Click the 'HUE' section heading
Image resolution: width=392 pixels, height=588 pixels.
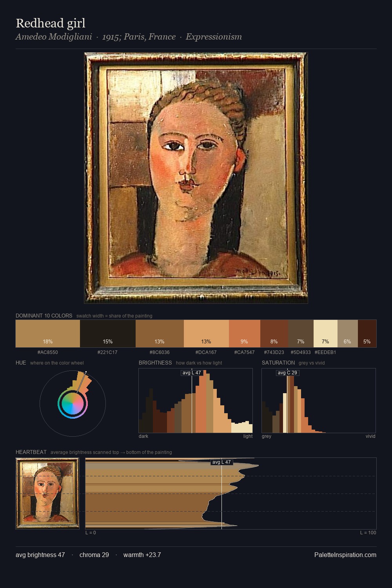click(21, 363)
